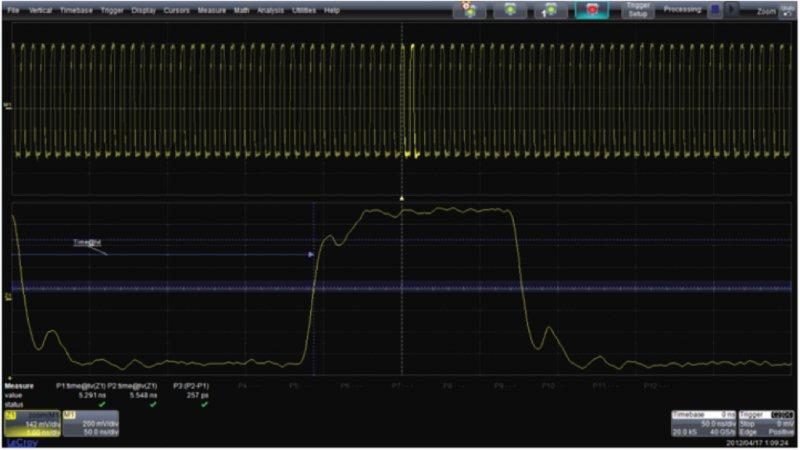Click the Single trigger mode icon
The image size is (800, 450).
(550, 10)
